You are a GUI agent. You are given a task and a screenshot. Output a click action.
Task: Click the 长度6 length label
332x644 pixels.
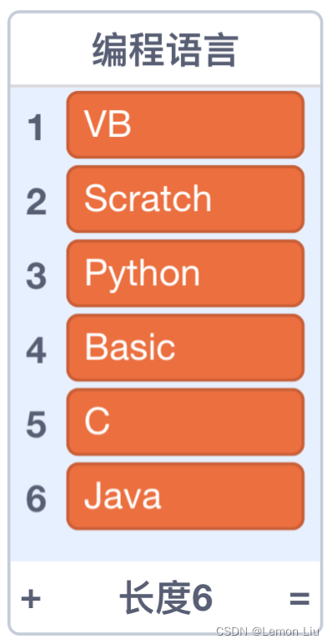166,597
